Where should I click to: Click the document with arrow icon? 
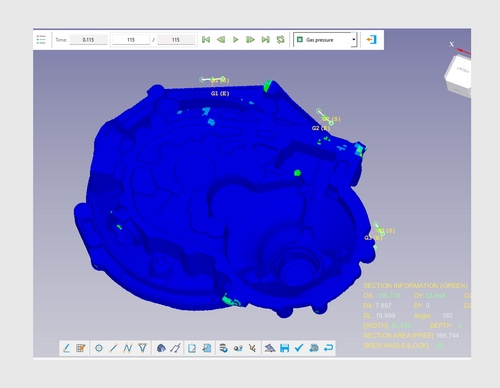click(207, 348)
